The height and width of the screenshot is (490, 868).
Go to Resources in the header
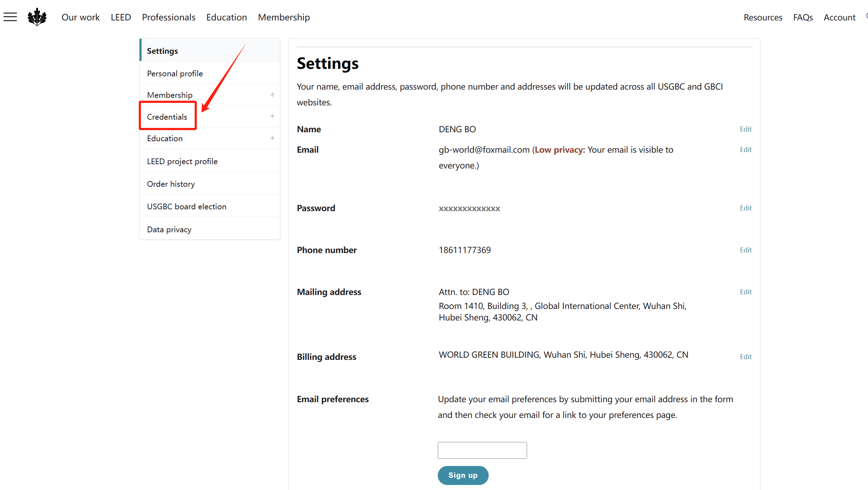pyautogui.click(x=763, y=17)
